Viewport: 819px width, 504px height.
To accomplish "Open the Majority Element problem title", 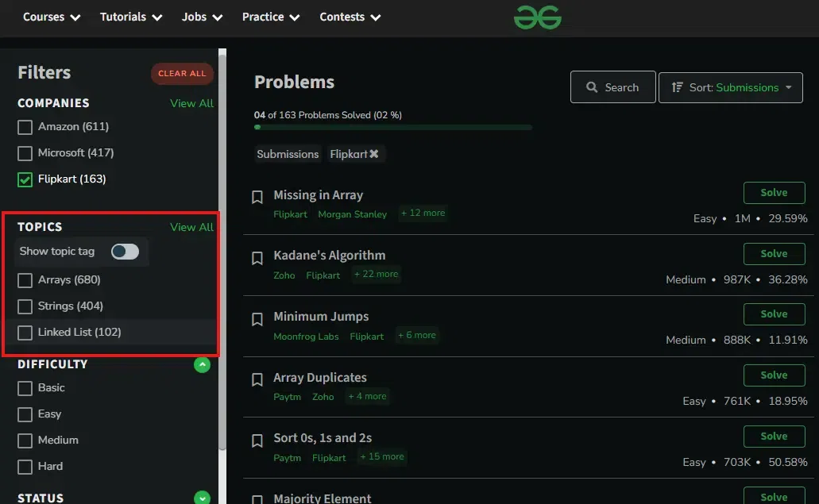I will click(323, 498).
